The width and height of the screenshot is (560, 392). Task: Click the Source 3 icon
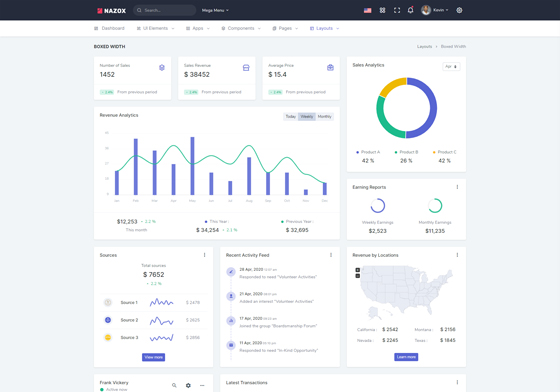[108, 337]
